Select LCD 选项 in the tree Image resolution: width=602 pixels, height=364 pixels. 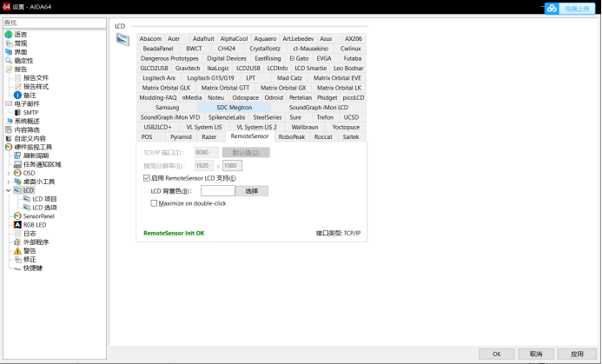(x=44, y=207)
